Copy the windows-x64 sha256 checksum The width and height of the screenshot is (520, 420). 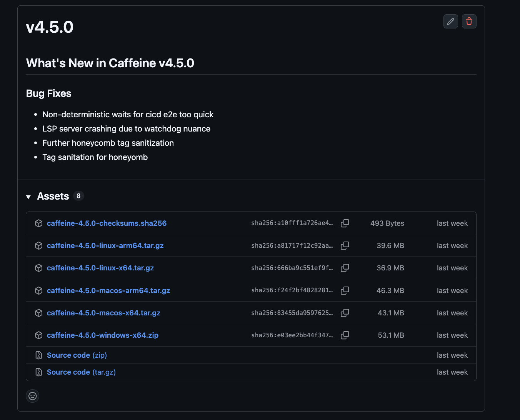(345, 335)
